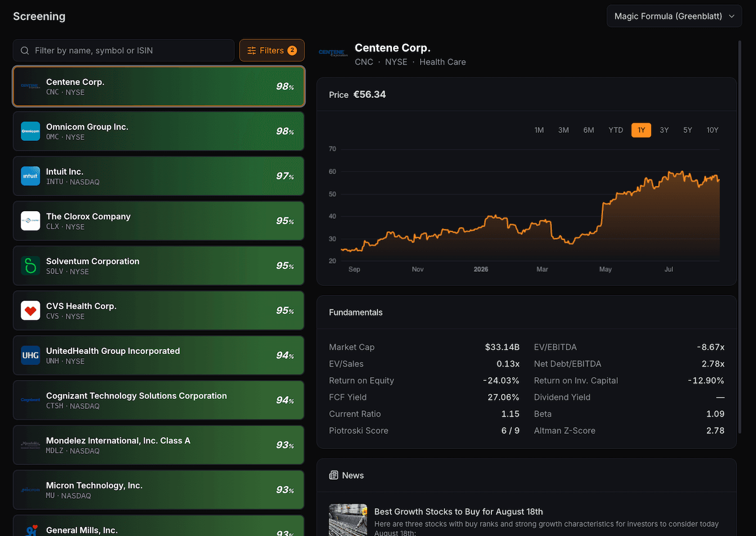The height and width of the screenshot is (536, 756).
Task: Click the news article thumbnail image
Action: click(x=348, y=520)
